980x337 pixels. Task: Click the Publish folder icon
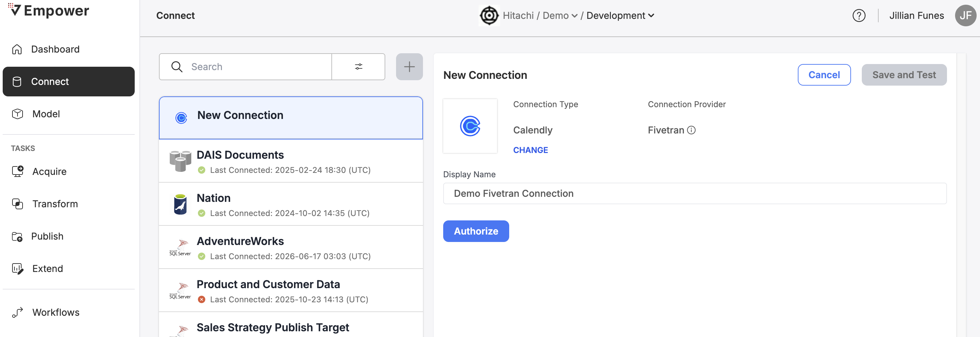(17, 237)
